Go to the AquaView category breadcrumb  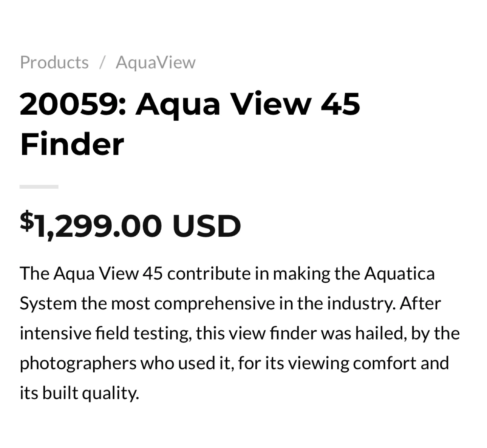[156, 62]
